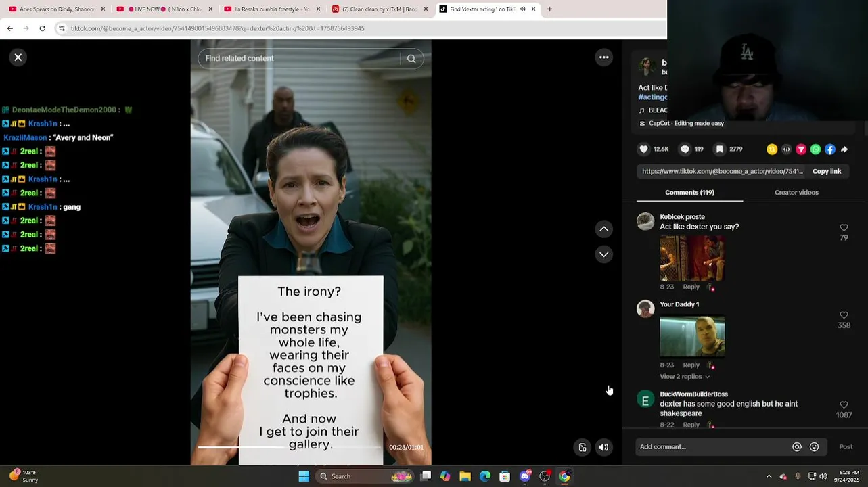Image resolution: width=868 pixels, height=487 pixels.
Task: Like the video with the heart icon
Action: pos(644,149)
